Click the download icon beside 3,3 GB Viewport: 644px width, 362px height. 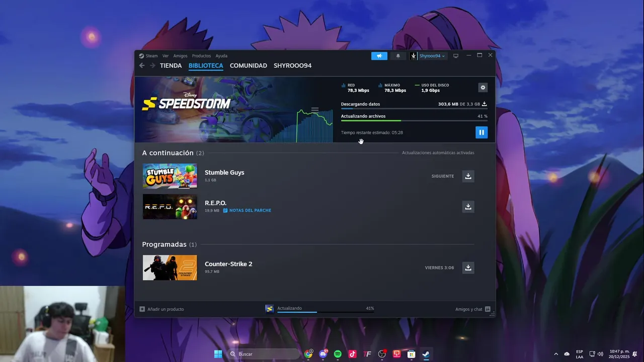485,104
